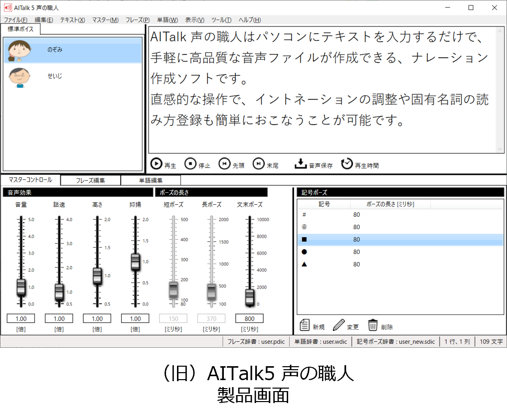Viewport: 507px width, 420px height.
Task: Click the 長ポーズ slider handle
Action: [x=211, y=291]
